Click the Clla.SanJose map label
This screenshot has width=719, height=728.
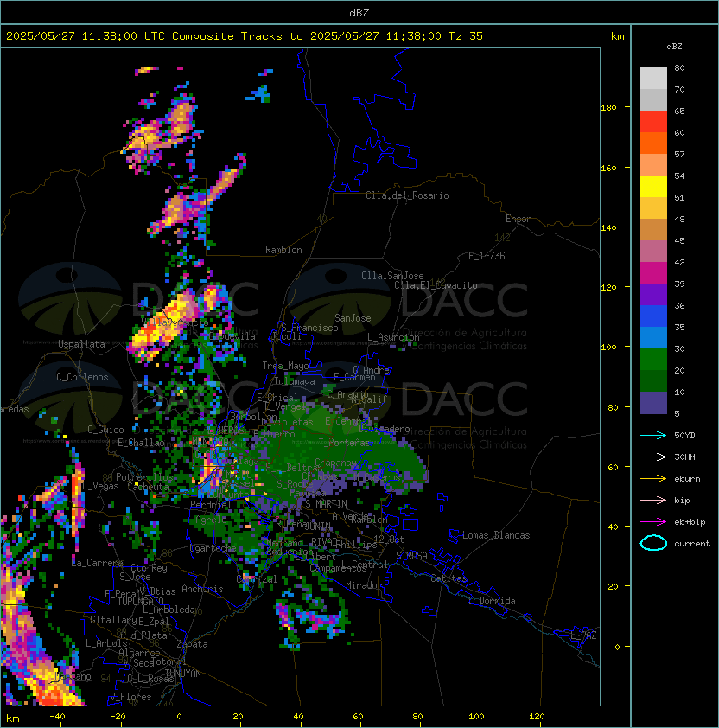click(x=392, y=276)
